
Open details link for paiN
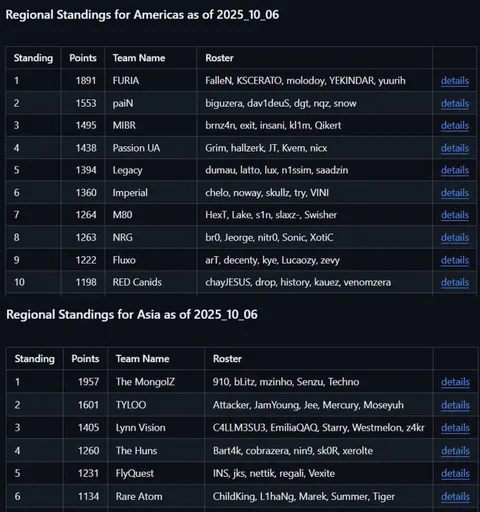[x=455, y=103]
